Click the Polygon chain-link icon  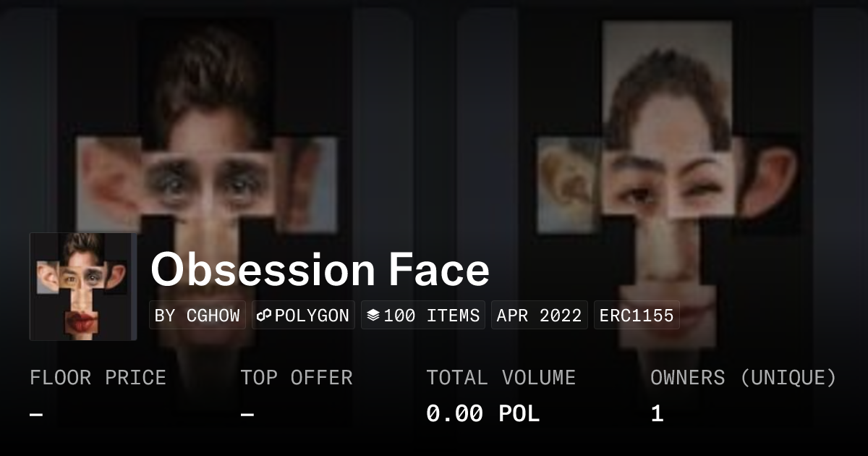click(264, 316)
